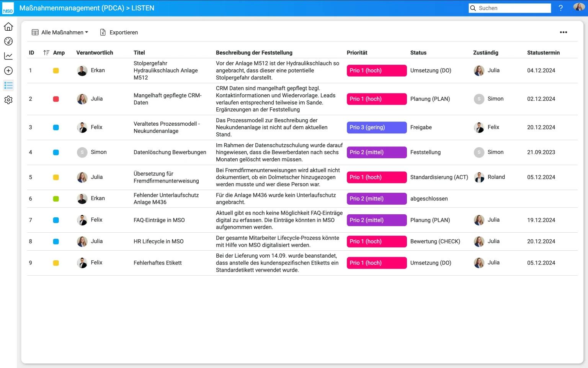Screen dimensions: 588x368
Task: Open the line chart analytics icon
Action: tap(8, 56)
